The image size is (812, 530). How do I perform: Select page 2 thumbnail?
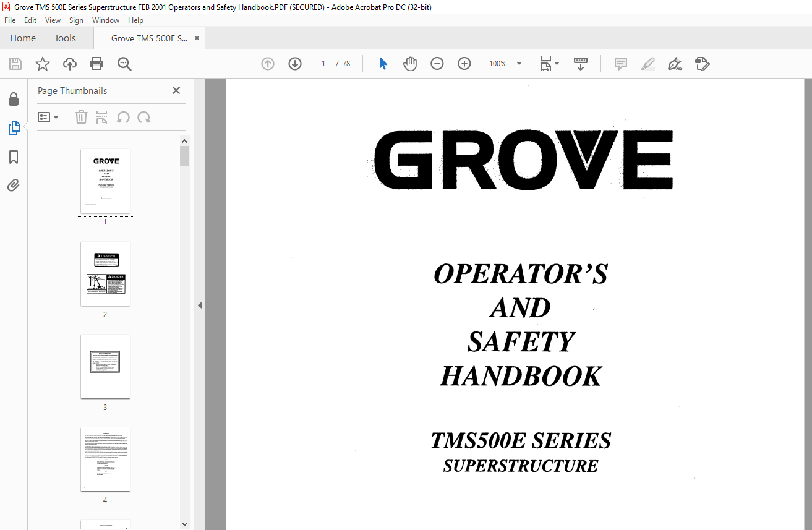(105, 273)
